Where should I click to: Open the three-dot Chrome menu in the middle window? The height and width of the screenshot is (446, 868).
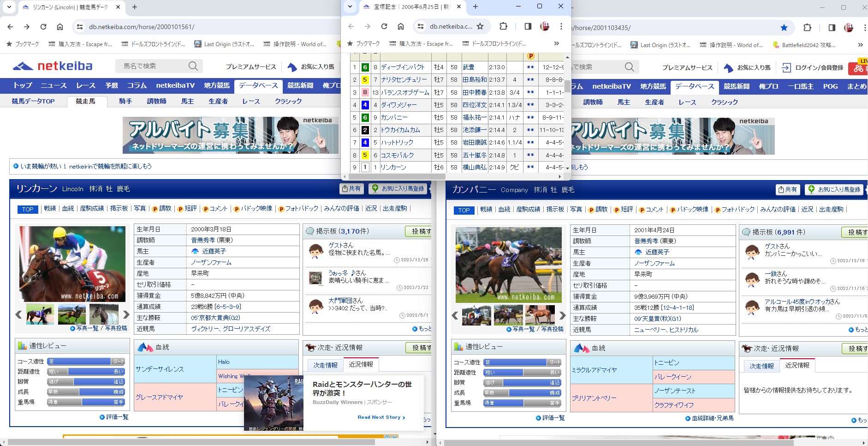coord(561,26)
